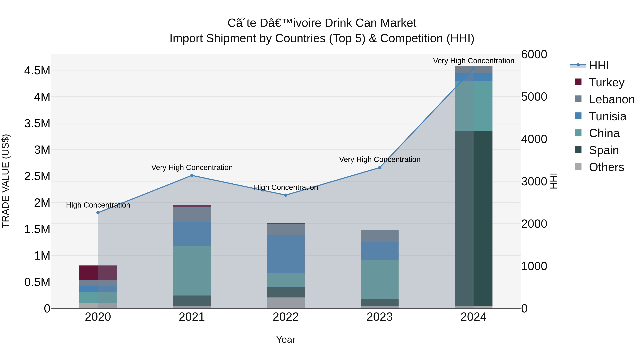Click the China teal legend swatch
Viewport: 644px width, 362px height.
578,133
